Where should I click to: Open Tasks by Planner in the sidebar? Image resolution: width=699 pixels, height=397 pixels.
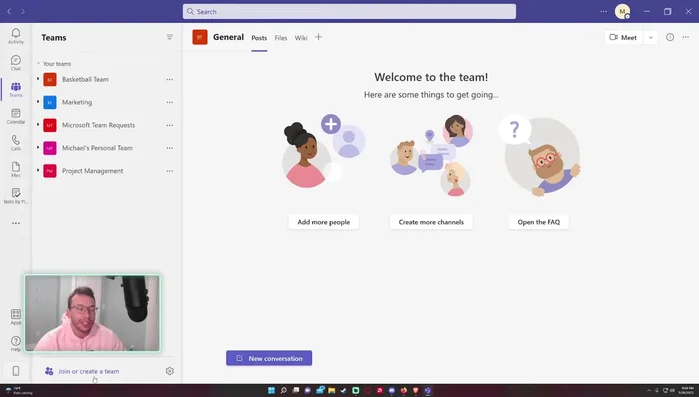[16, 196]
